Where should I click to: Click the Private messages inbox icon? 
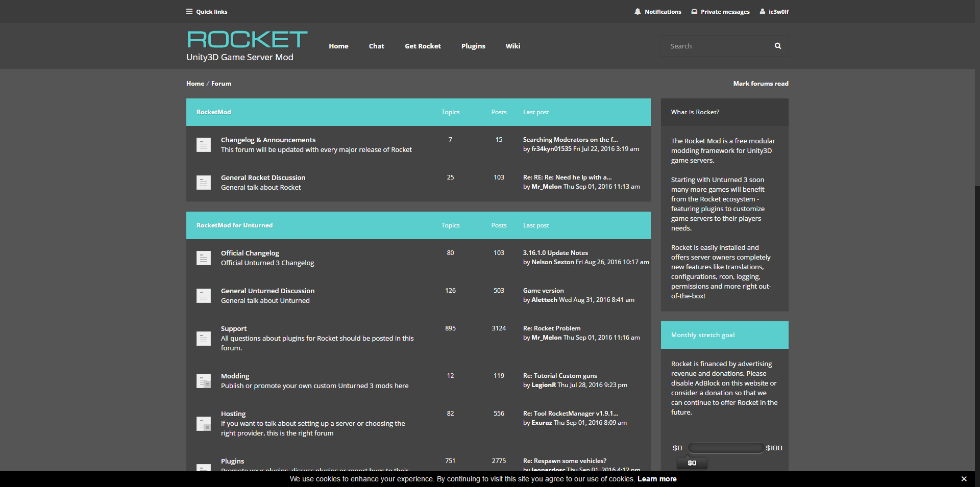tap(694, 11)
